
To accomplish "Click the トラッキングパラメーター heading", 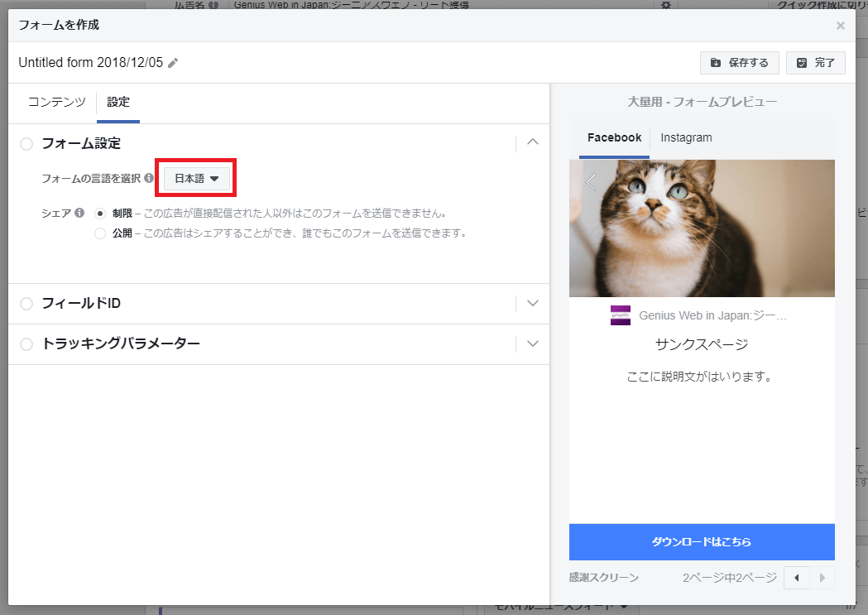I will pyautogui.click(x=122, y=344).
